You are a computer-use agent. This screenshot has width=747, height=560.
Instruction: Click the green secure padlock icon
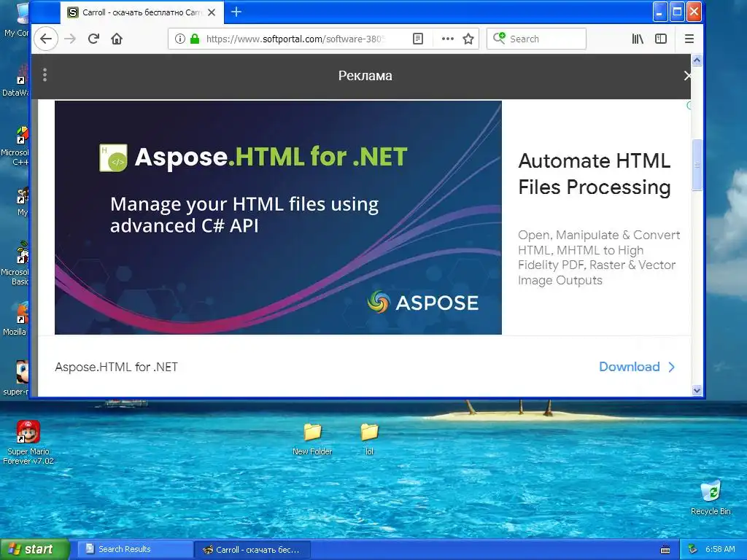click(x=194, y=39)
